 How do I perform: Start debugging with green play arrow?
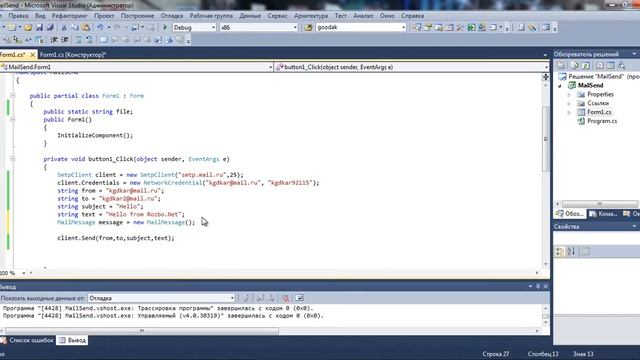[165, 27]
